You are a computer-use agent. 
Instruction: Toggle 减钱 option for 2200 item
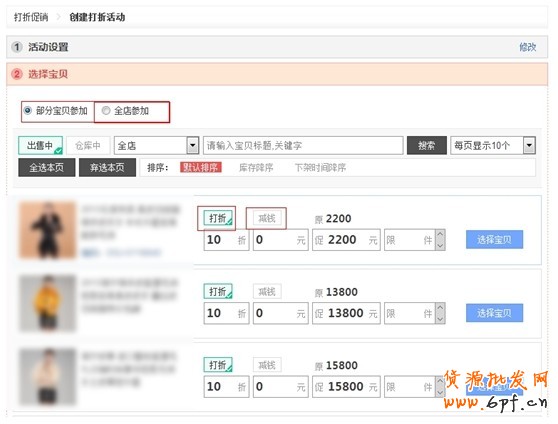pyautogui.click(x=267, y=218)
